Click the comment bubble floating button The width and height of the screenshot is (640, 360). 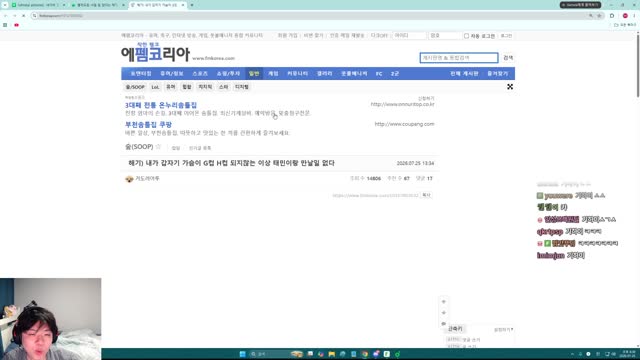pos(444,324)
